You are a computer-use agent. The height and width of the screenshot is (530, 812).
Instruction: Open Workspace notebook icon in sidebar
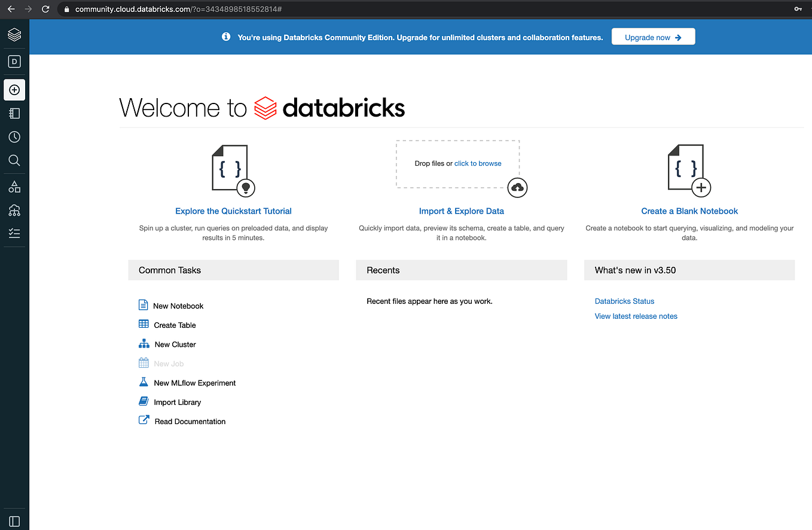[14, 114]
